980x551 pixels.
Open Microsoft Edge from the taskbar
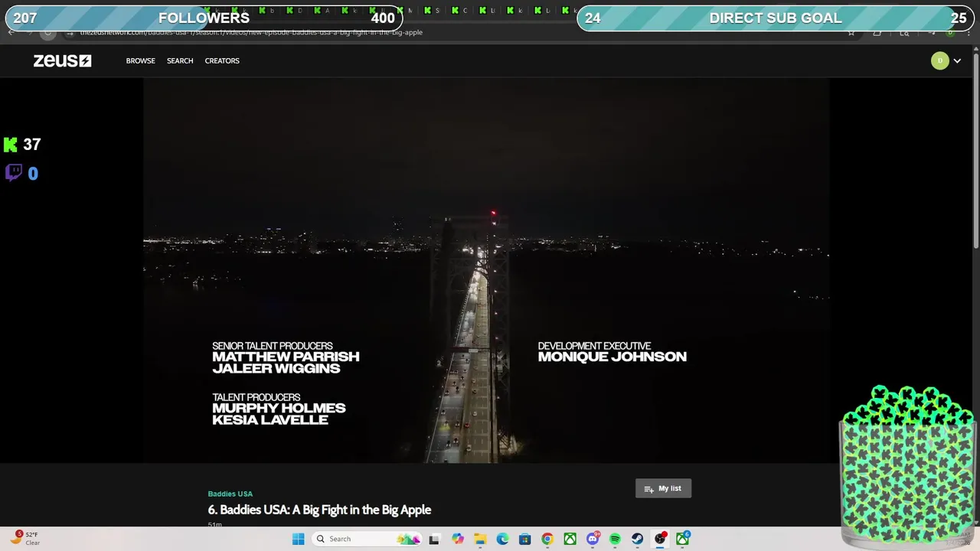pos(502,539)
